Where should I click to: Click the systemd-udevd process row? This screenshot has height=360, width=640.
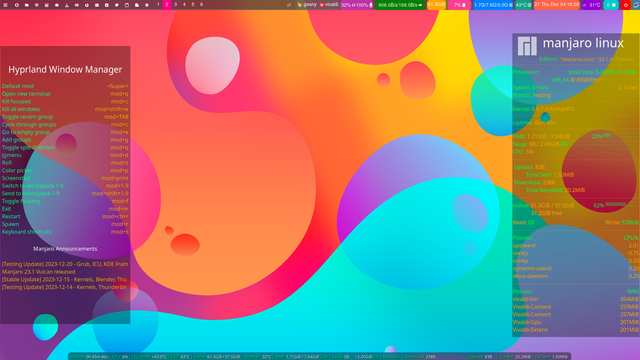pyautogui.click(x=576, y=269)
